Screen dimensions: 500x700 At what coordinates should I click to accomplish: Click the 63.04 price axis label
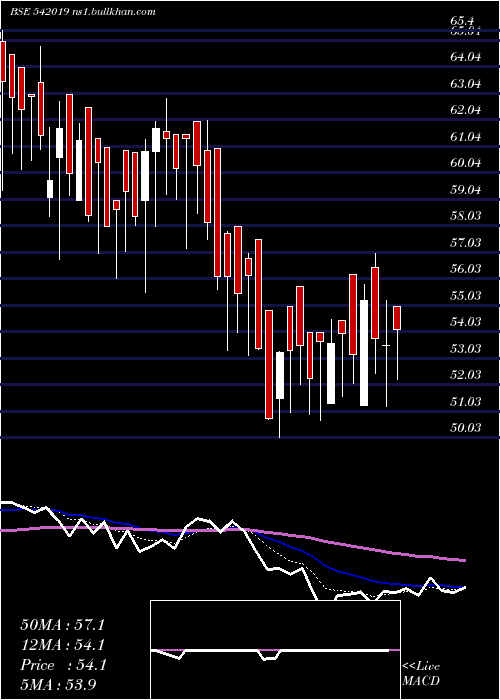[466, 83]
